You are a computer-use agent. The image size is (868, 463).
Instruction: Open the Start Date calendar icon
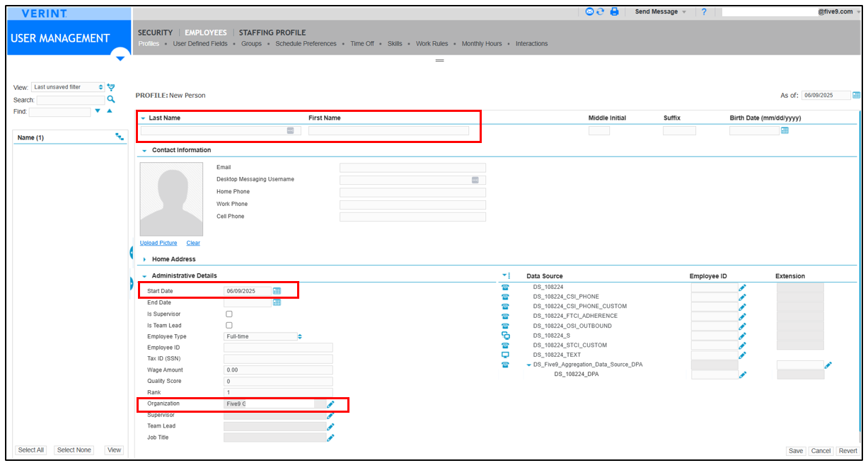pyautogui.click(x=277, y=291)
